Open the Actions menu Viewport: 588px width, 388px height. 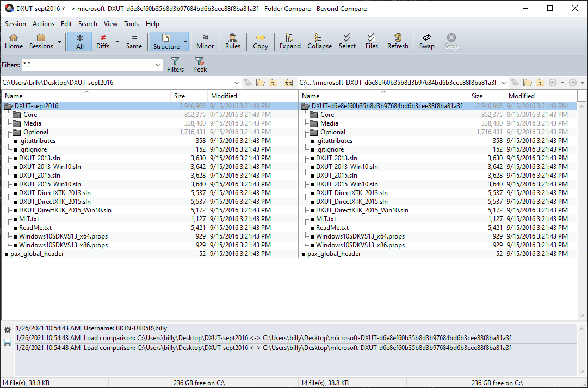tap(44, 23)
